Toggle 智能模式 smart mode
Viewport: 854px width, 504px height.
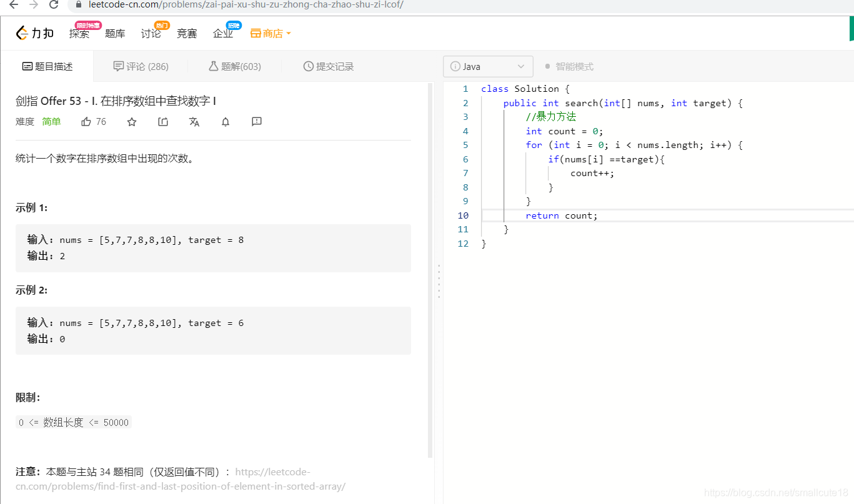569,67
